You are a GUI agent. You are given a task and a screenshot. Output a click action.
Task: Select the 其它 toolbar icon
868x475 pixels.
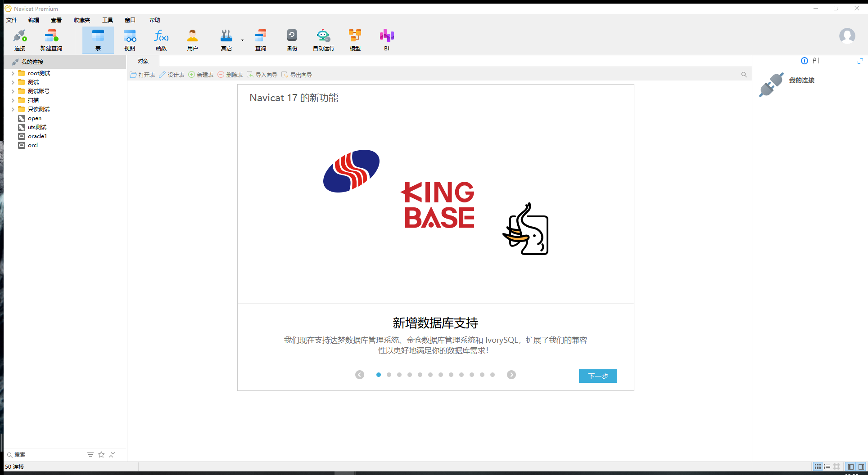click(226, 40)
